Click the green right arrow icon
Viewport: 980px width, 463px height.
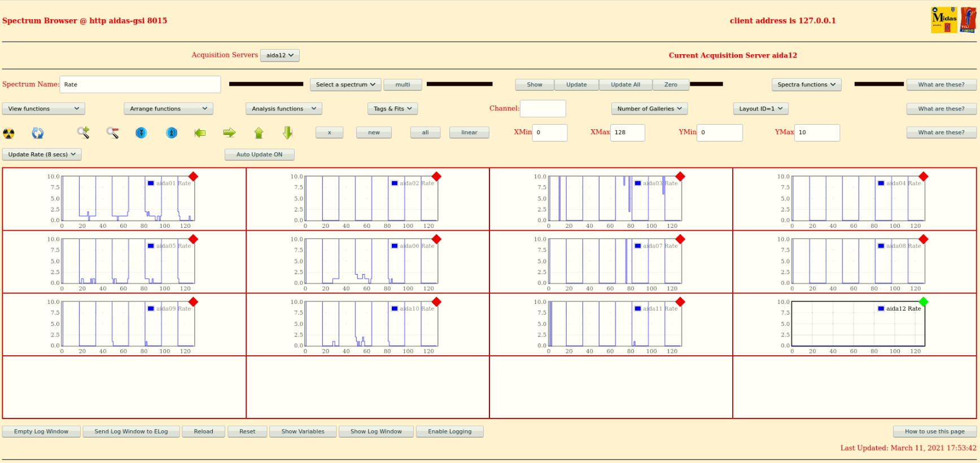[x=229, y=133]
